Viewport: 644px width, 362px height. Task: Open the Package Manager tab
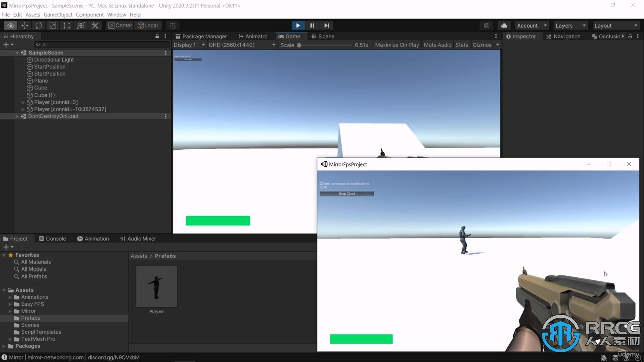201,36
